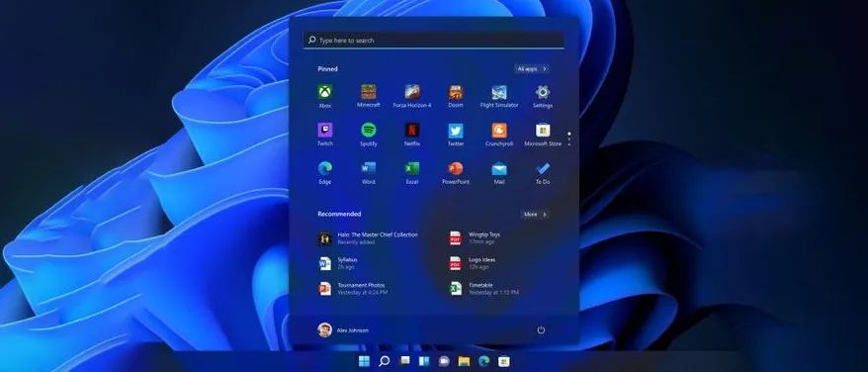Image resolution: width=868 pixels, height=372 pixels.
Task: Launch Microsoft Store
Action: click(x=543, y=135)
